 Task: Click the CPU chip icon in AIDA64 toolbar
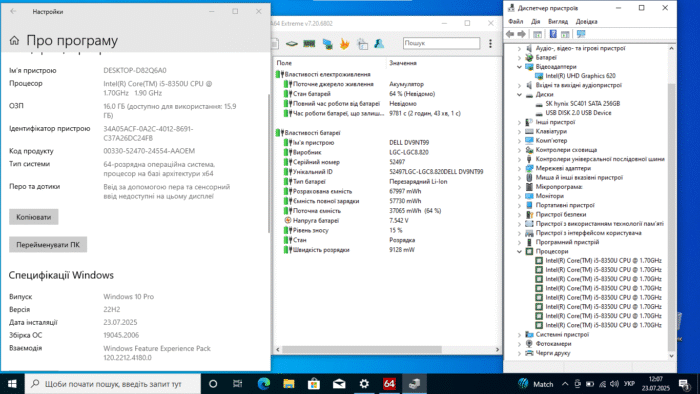(x=292, y=44)
